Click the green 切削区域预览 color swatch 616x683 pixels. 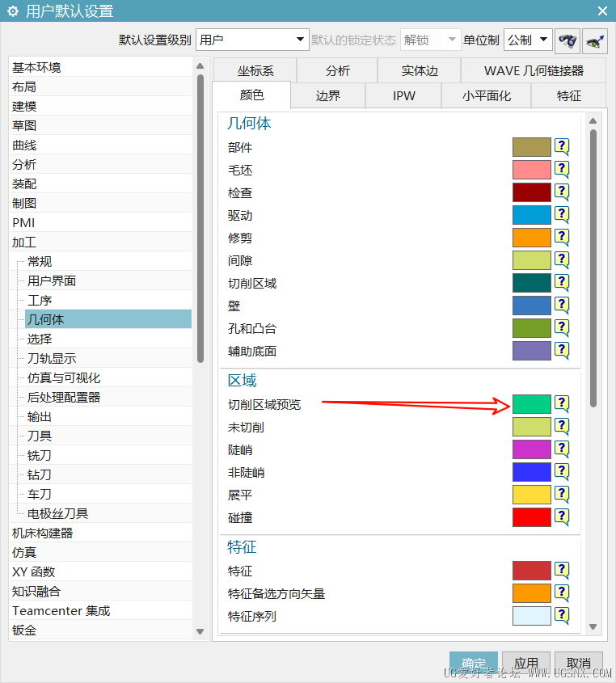pos(531,404)
